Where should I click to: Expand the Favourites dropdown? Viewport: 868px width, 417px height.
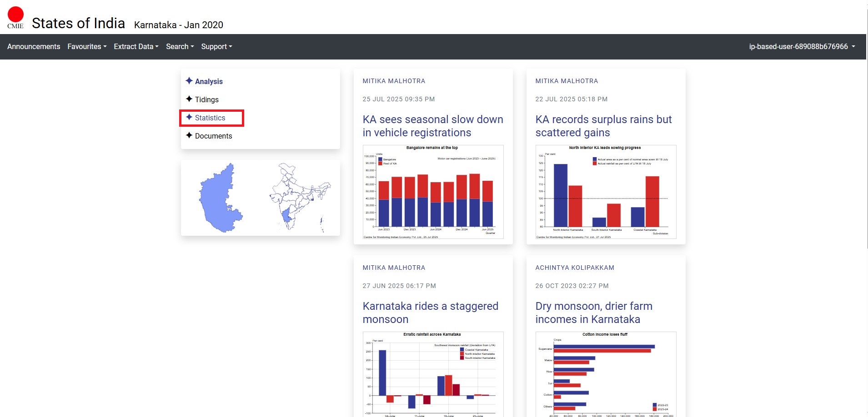click(87, 46)
